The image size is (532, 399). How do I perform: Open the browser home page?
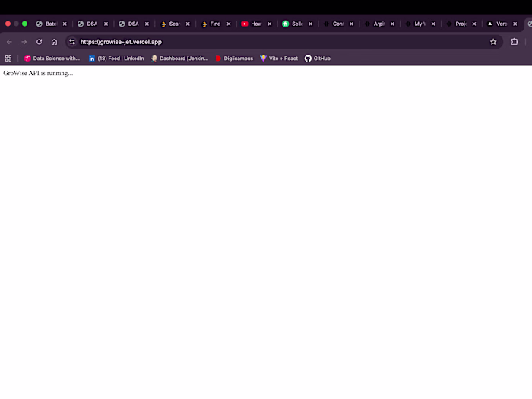54,42
